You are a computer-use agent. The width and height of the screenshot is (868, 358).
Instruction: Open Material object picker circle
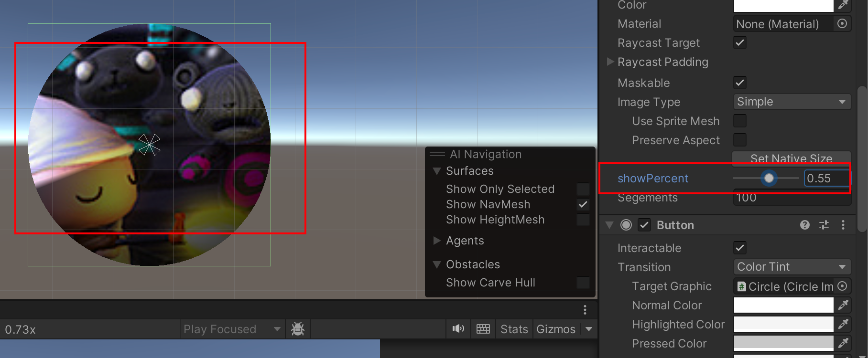[x=842, y=23]
